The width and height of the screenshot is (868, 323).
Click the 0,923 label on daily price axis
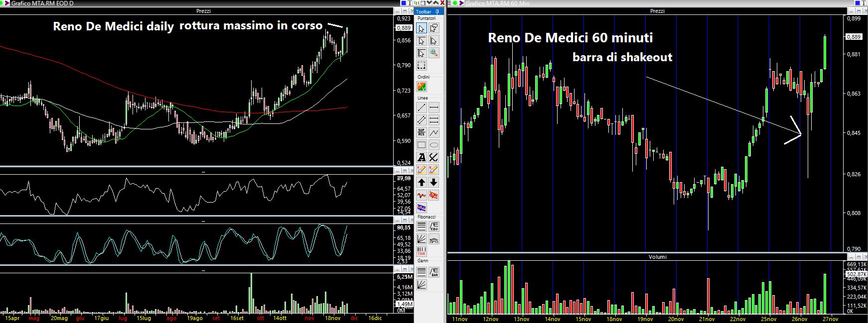[x=403, y=18]
